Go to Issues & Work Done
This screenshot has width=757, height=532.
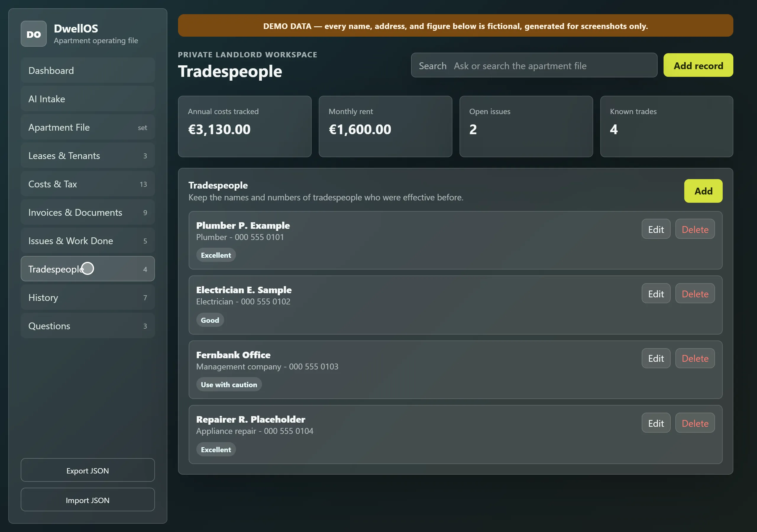point(88,241)
